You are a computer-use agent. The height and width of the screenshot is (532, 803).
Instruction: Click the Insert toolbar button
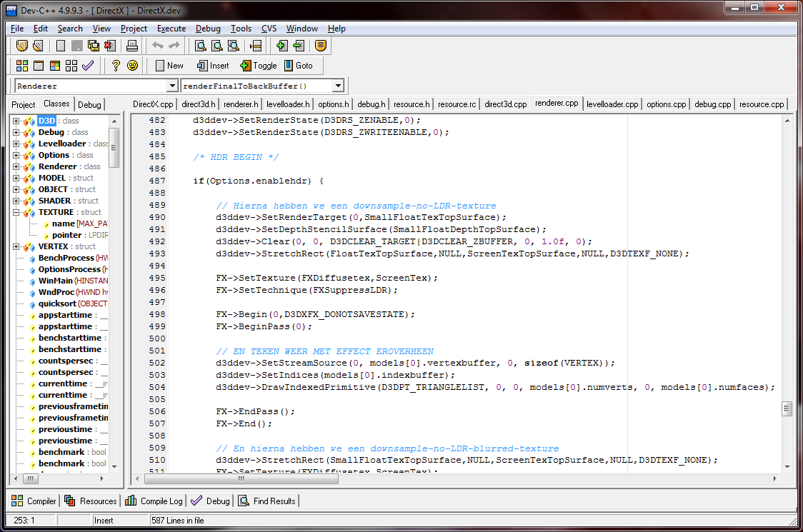tap(212, 65)
